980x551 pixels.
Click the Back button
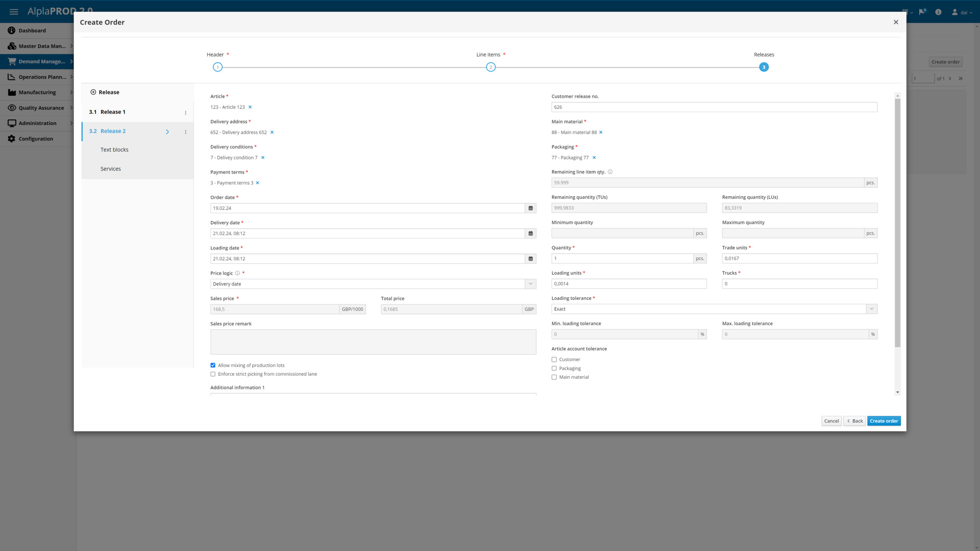(854, 421)
